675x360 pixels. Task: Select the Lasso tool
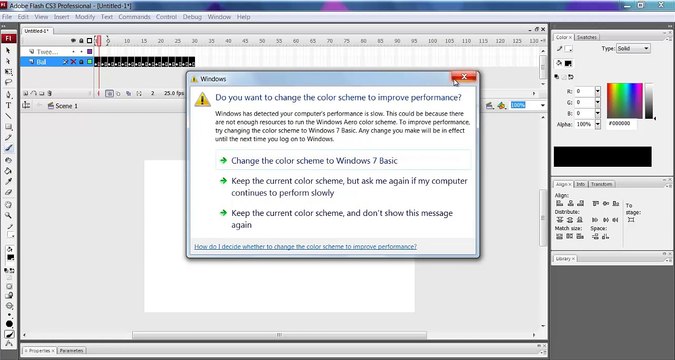tap(9, 82)
